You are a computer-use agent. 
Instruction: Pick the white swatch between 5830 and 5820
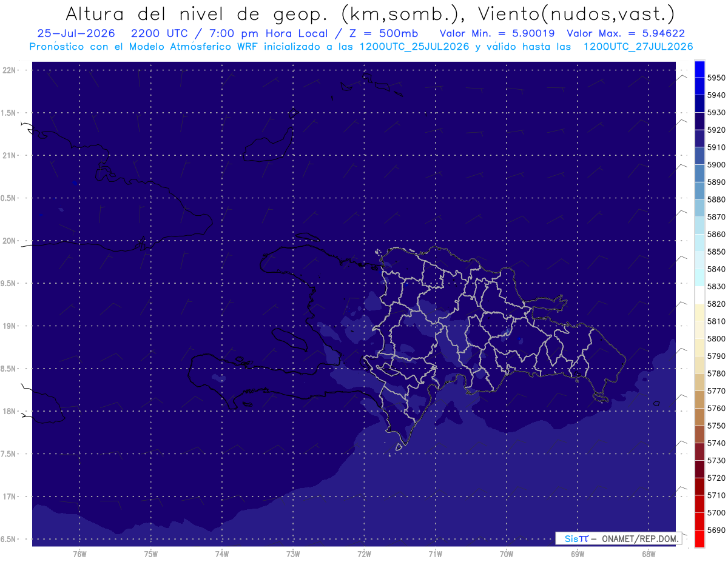[x=699, y=295]
